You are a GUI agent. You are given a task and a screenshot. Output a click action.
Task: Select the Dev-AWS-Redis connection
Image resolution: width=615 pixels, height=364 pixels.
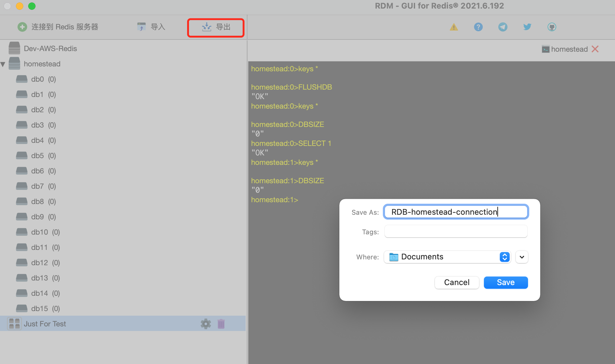(50, 48)
